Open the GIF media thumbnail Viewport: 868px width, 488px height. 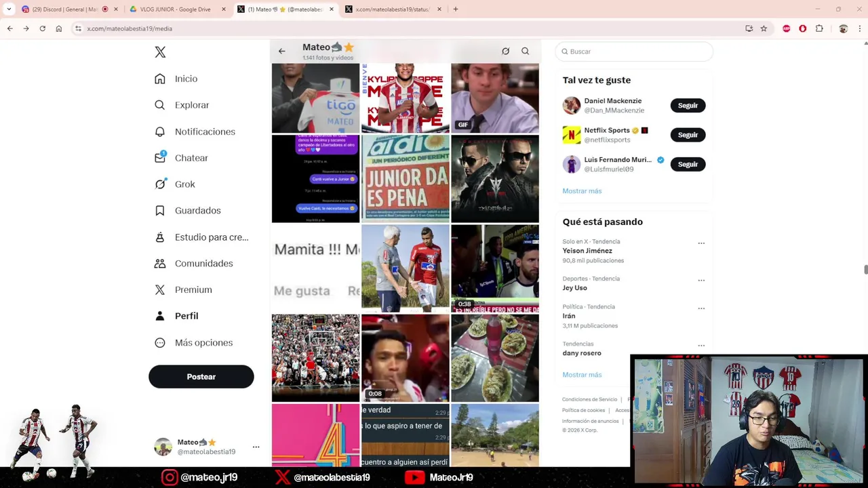click(495, 98)
